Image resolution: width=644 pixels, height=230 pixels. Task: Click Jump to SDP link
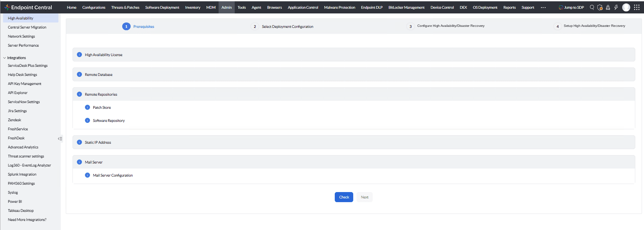point(571,7)
